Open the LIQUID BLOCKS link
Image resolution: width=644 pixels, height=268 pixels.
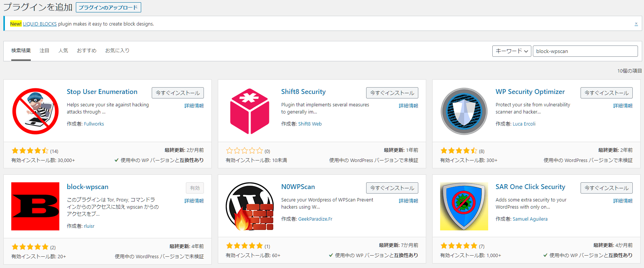(x=40, y=24)
